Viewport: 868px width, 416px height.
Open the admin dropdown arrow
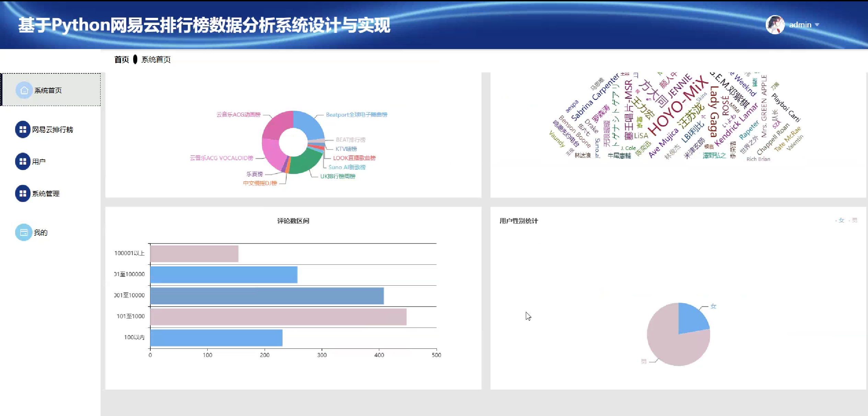[817, 25]
